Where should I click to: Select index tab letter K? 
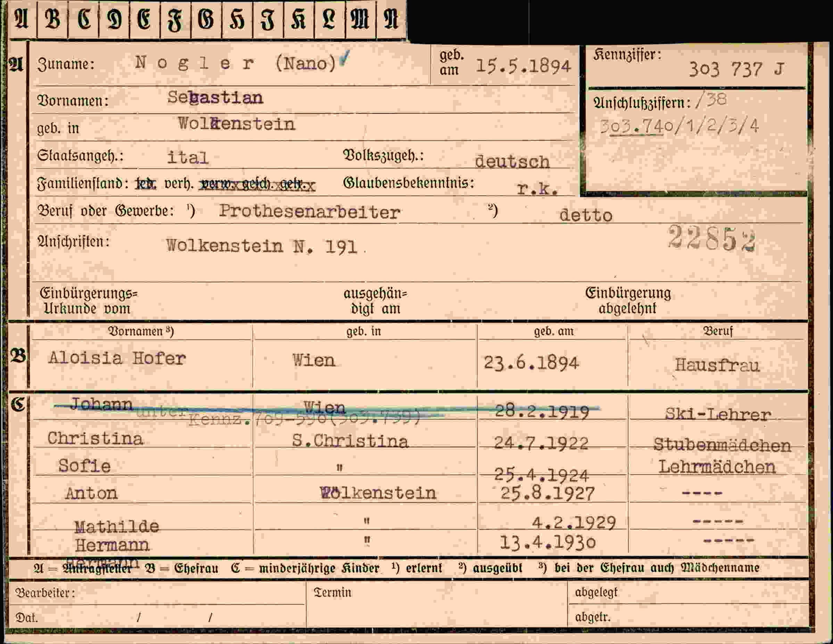coord(299,19)
